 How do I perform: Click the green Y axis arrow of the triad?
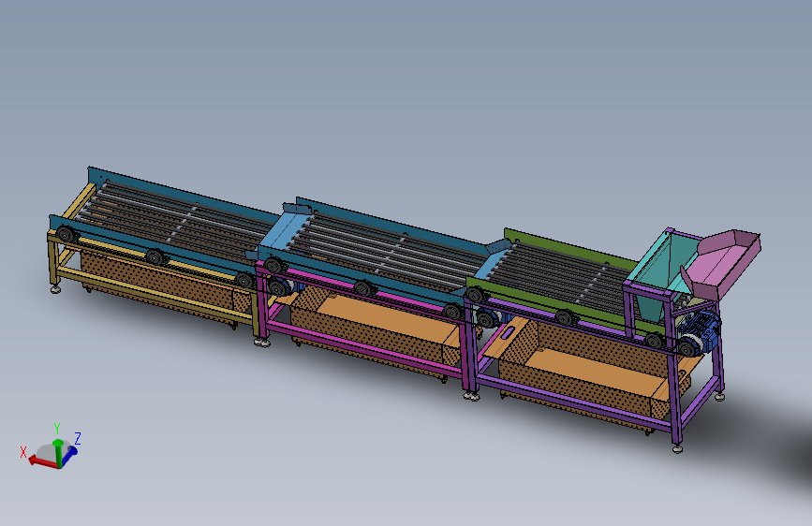58,452
